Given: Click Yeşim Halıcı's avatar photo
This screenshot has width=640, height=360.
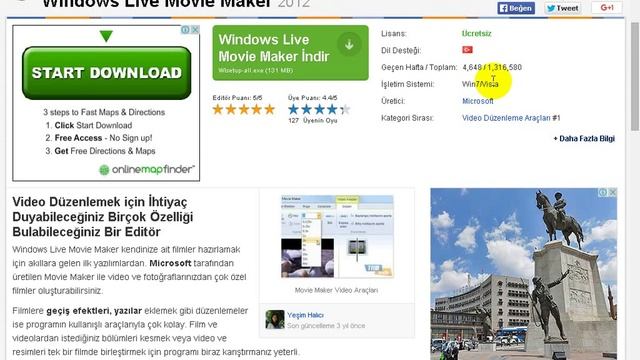Looking at the screenshot, I should point(275,319).
